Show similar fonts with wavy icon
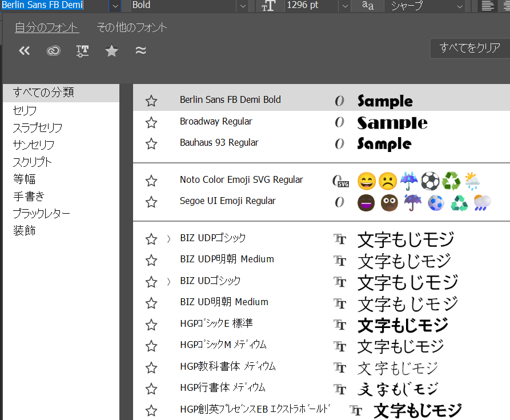Screen dimensions: 510x420 click(x=140, y=51)
